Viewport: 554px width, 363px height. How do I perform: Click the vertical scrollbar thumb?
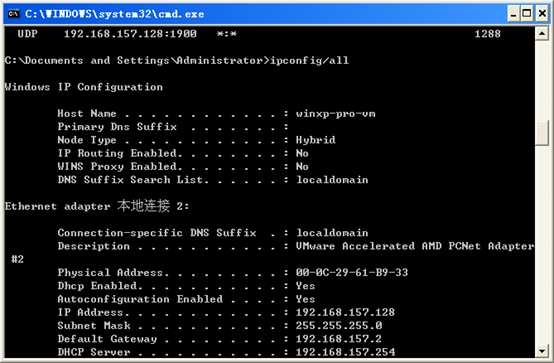[x=542, y=133]
